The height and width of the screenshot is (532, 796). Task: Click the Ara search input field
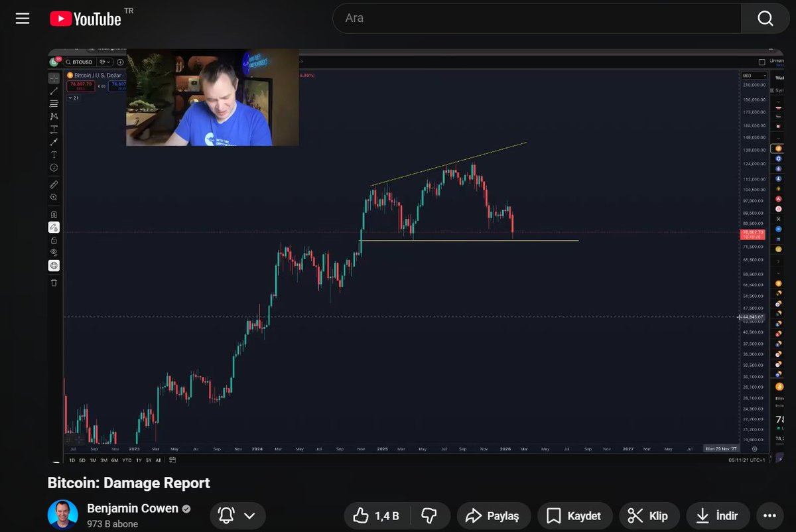tap(531, 18)
